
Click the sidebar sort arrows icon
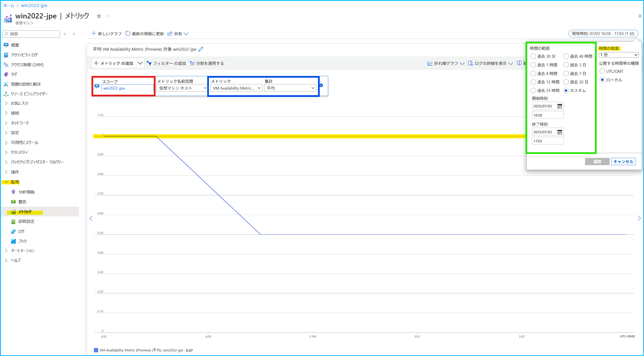(x=65, y=34)
